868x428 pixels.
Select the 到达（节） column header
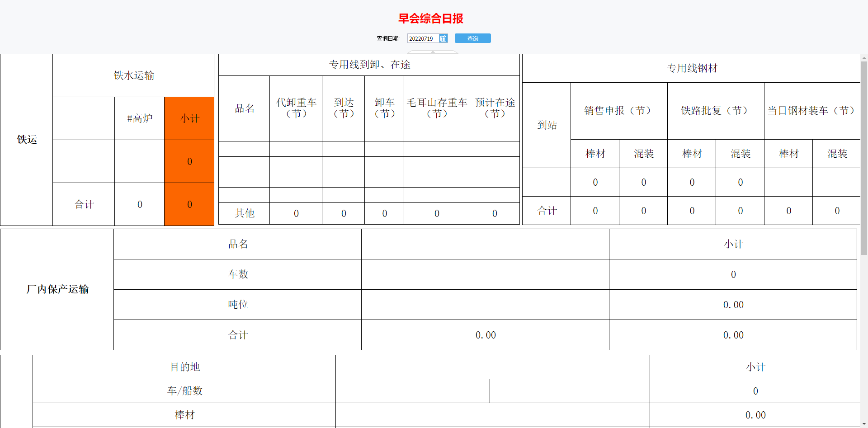(x=344, y=108)
